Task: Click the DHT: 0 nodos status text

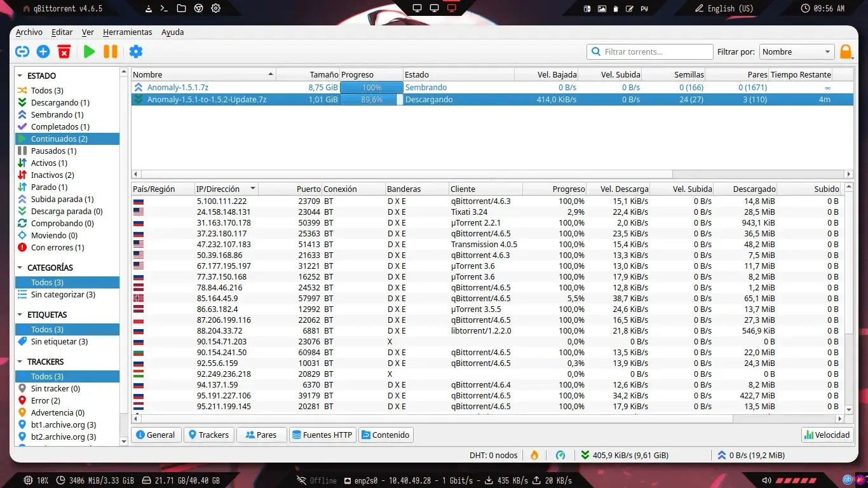Action: point(493,455)
